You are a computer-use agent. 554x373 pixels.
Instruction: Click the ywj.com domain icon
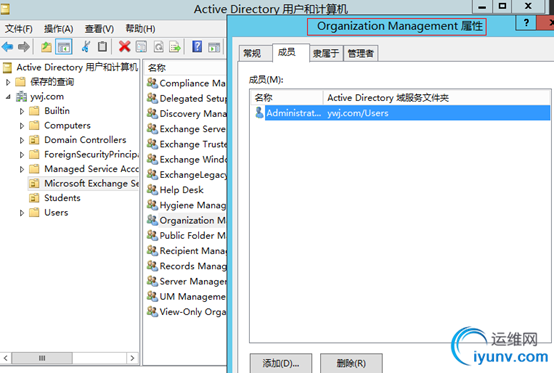point(21,96)
